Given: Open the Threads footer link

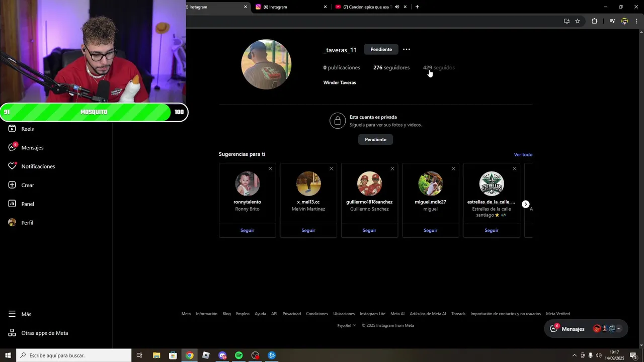Looking at the screenshot, I should coord(458,314).
